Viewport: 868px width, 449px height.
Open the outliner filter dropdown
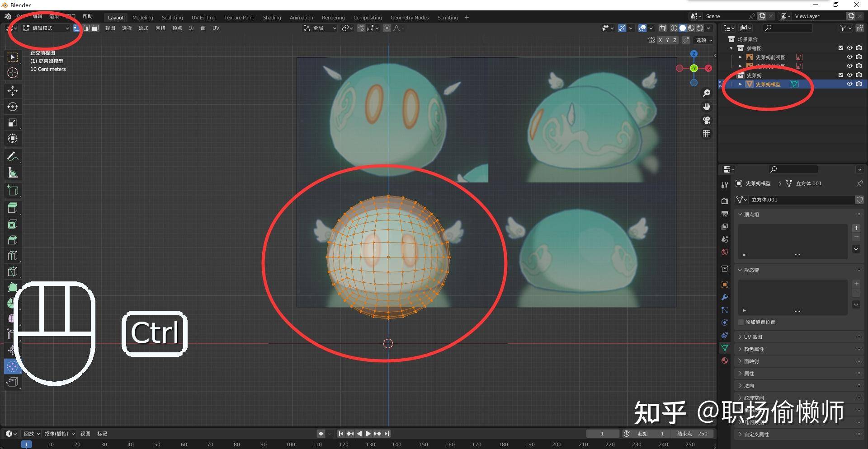click(x=845, y=28)
